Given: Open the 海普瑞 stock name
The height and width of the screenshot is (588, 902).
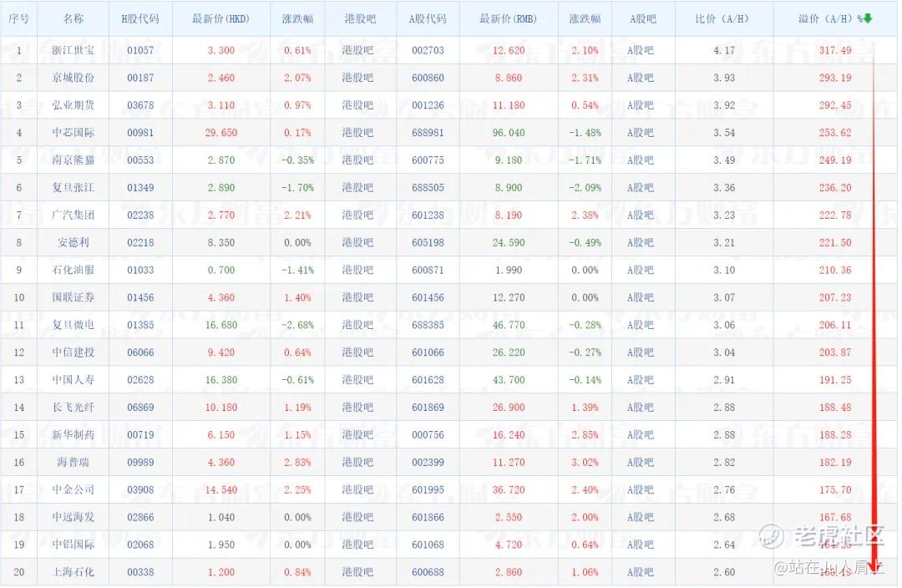Looking at the screenshot, I should tap(73, 462).
